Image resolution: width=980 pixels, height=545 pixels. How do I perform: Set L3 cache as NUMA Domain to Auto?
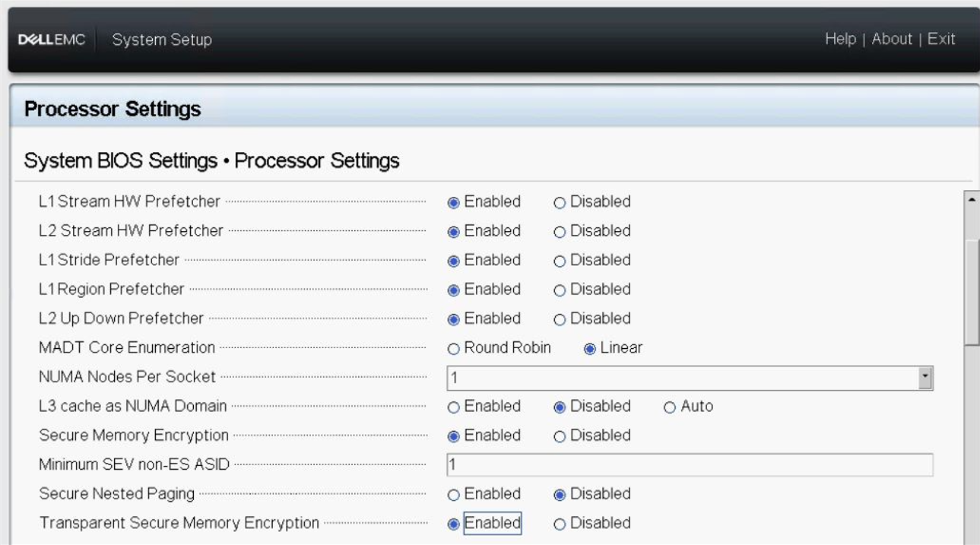pyautogui.click(x=670, y=406)
